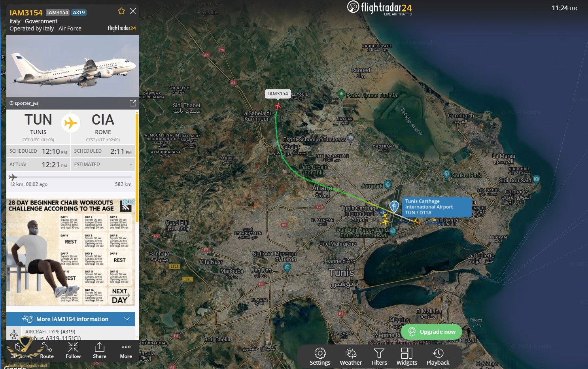Image resolution: width=588 pixels, height=369 pixels.
Task: Open Weather layer options
Action: point(351,356)
